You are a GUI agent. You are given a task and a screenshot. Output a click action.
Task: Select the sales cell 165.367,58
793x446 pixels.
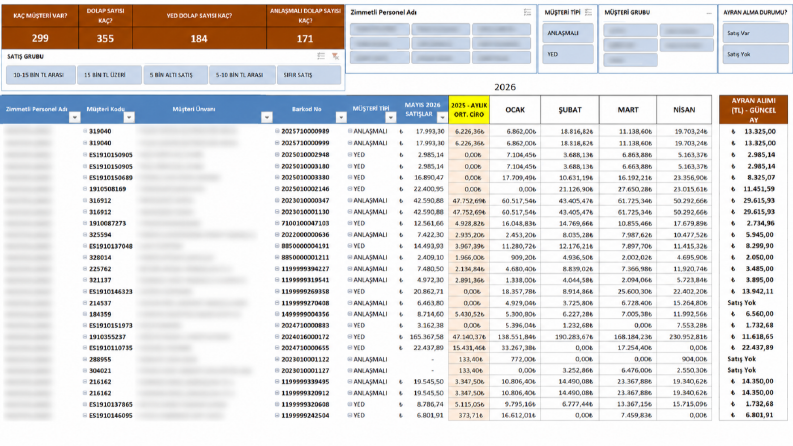pyautogui.click(x=423, y=337)
